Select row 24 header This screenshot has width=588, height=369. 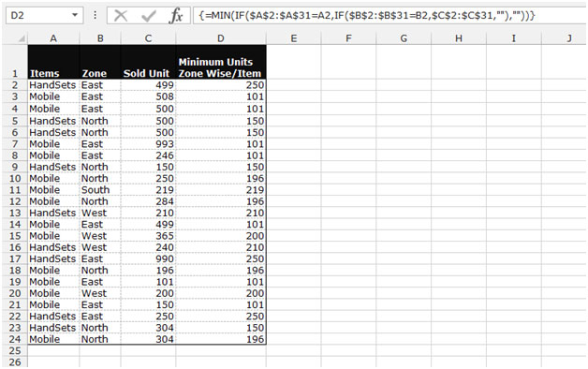pos(15,339)
